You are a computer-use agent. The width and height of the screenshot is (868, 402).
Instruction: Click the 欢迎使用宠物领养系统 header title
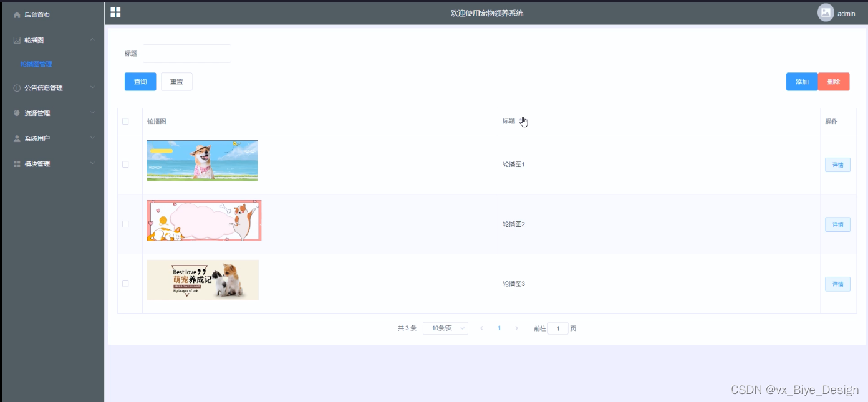487,13
